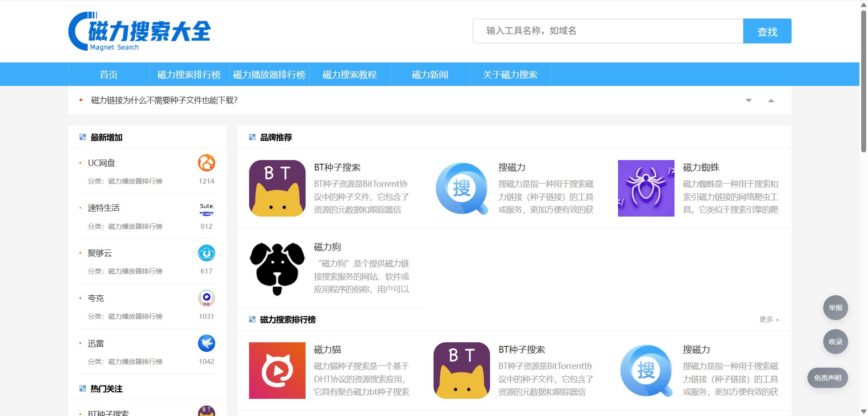
Task: Go to 首页 tab
Action: (x=108, y=74)
